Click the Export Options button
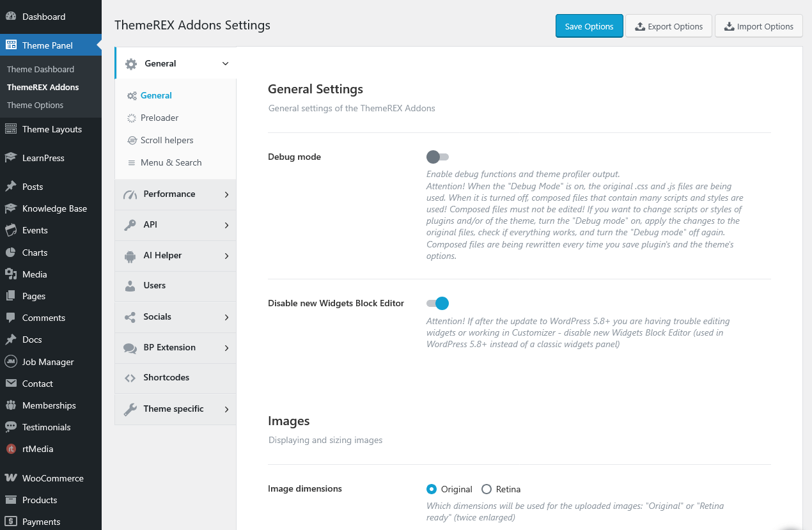The width and height of the screenshot is (812, 530). point(668,26)
